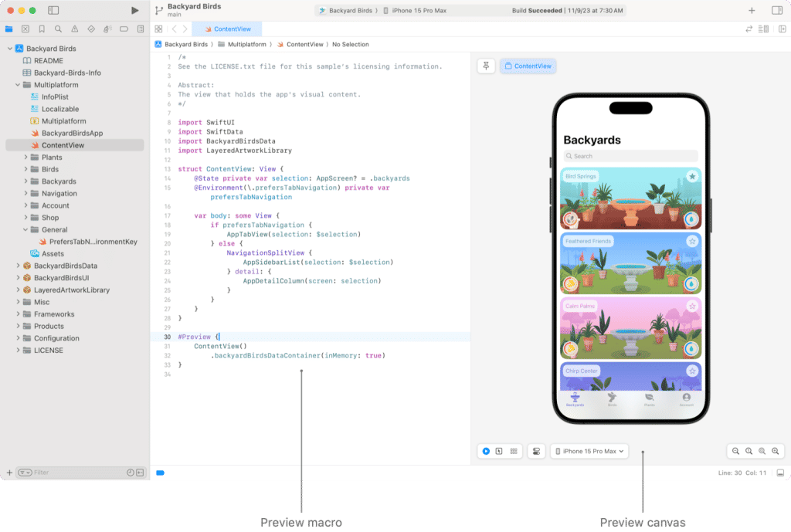The image size is (791, 532).
Task: Open the related items grid menu
Action: (158, 29)
